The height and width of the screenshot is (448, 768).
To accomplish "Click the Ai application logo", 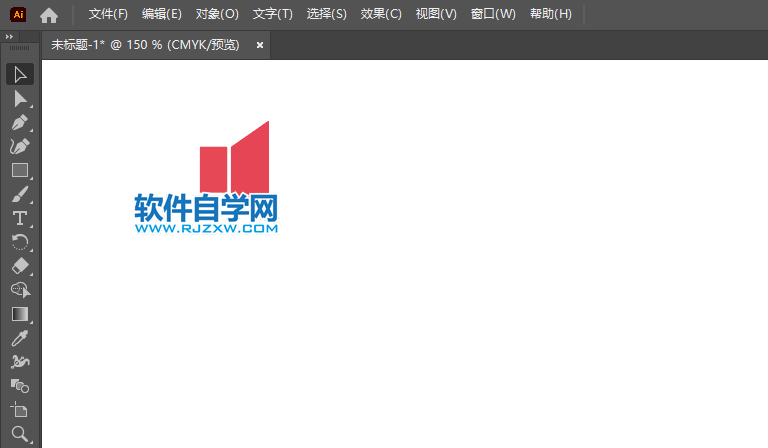I will (x=18, y=14).
